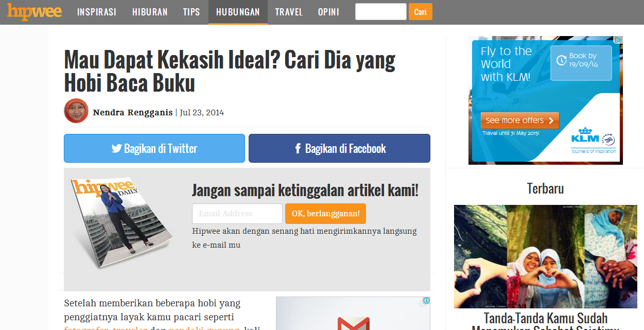Screen dimensions: 644x330
Task: Click AdChoices icon on Gmail ad
Action: pyautogui.click(x=426, y=301)
